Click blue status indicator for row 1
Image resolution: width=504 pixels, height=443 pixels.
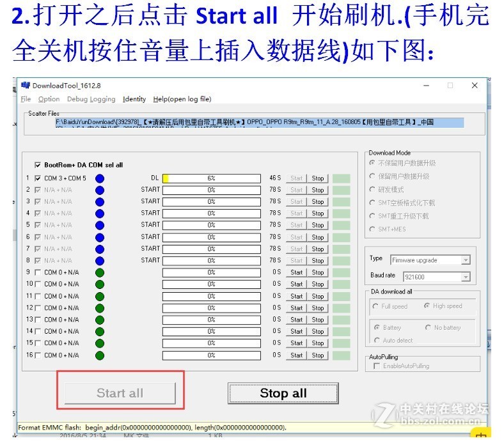pyautogui.click(x=100, y=178)
